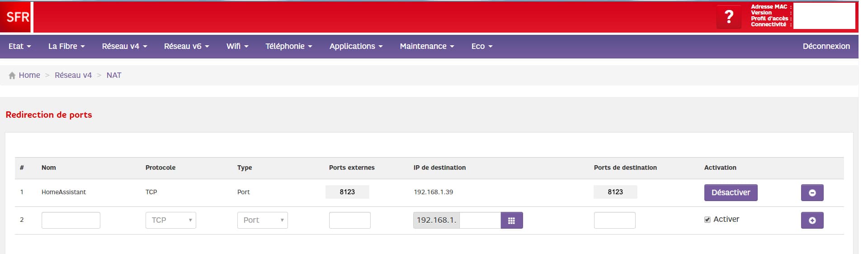This screenshot has height=254, width=868.
Task: Open the Téléphonie menu
Action: point(289,46)
